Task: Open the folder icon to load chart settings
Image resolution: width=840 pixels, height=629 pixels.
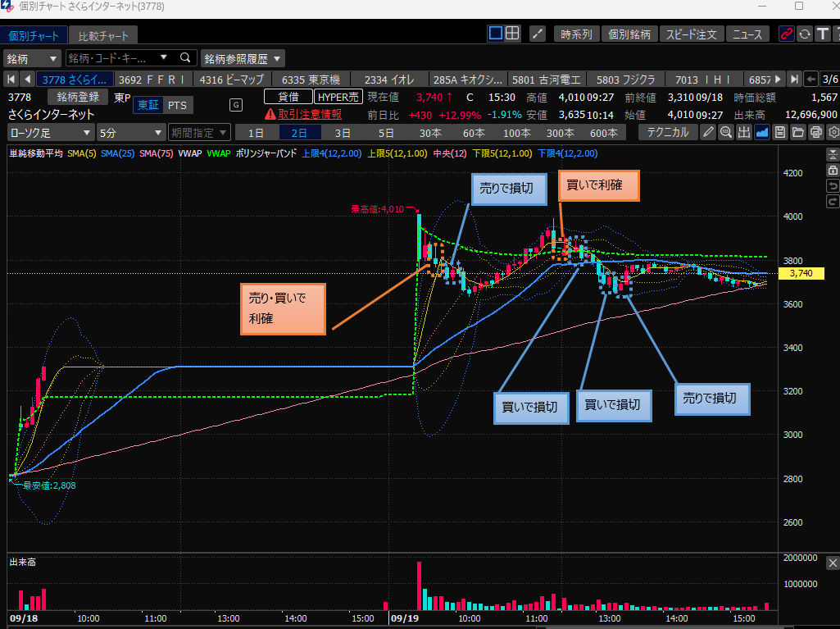Action: [798, 132]
